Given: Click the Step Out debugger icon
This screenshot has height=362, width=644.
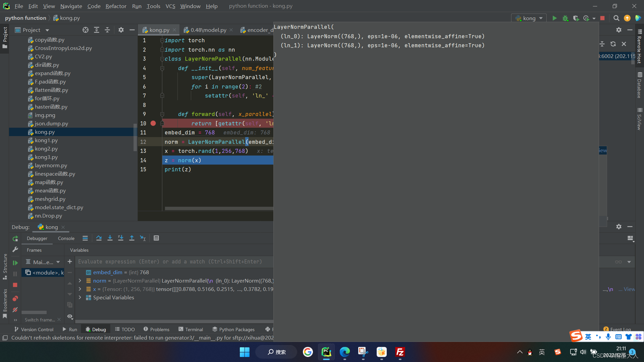Looking at the screenshot, I should pos(132,238).
